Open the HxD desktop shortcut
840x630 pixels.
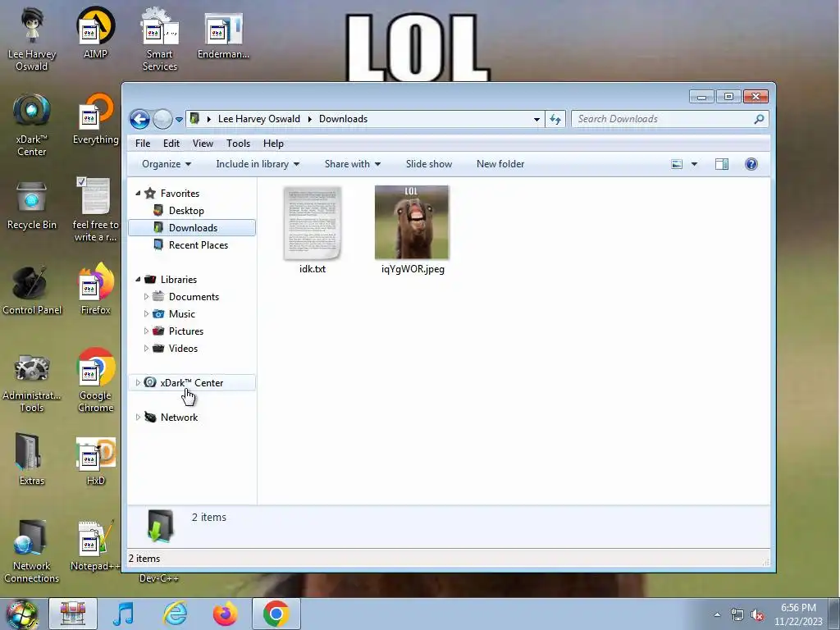coord(95,461)
